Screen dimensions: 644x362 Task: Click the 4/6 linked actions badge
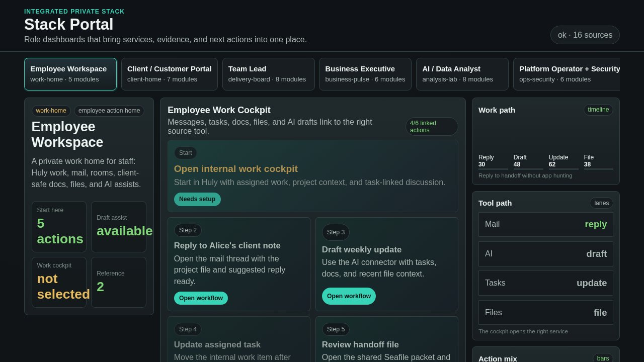pyautogui.click(x=432, y=127)
